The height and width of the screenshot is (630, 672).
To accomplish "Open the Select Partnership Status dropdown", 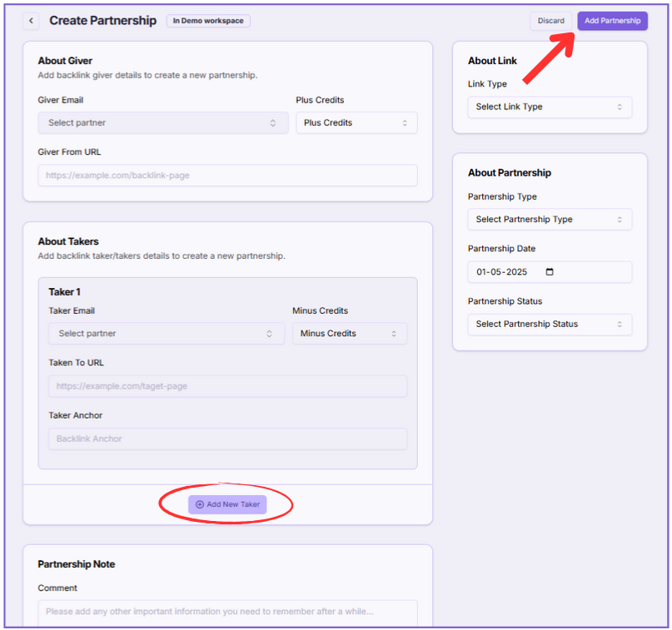I will [549, 325].
